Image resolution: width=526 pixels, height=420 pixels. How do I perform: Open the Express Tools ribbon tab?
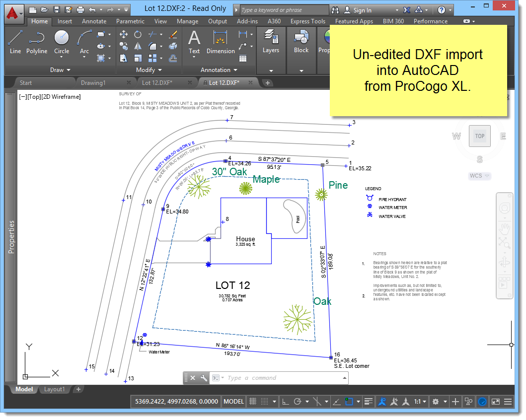tap(308, 21)
